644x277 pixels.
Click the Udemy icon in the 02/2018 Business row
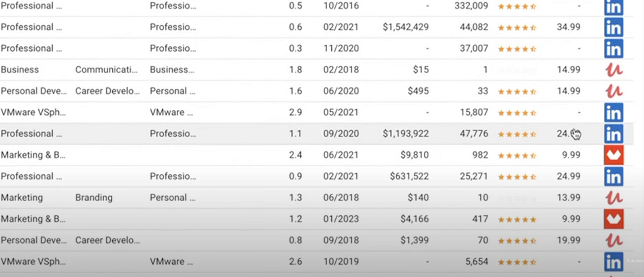[614, 70]
